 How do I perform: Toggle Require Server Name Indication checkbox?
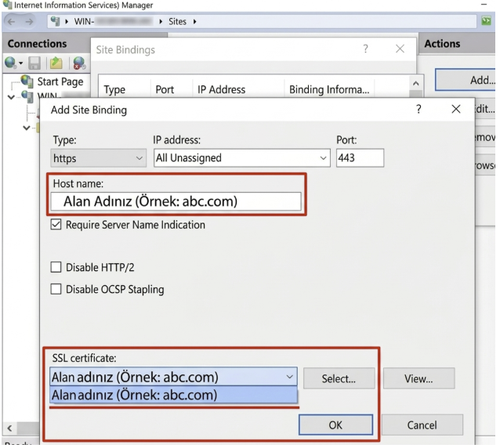[x=56, y=225]
